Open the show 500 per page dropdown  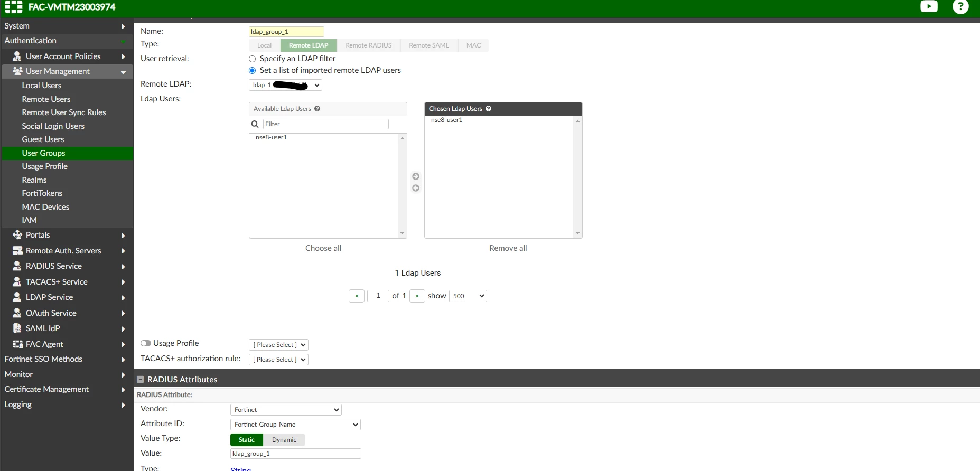click(468, 296)
